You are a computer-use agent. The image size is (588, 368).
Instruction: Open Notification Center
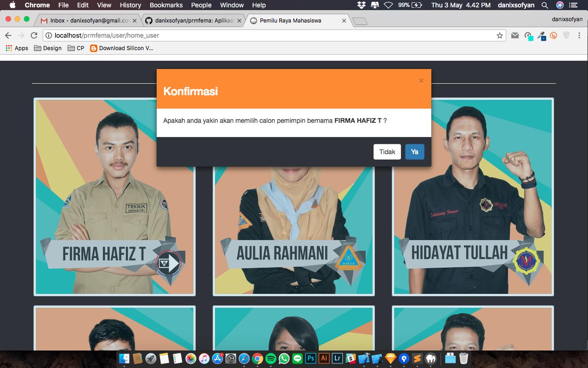point(572,5)
